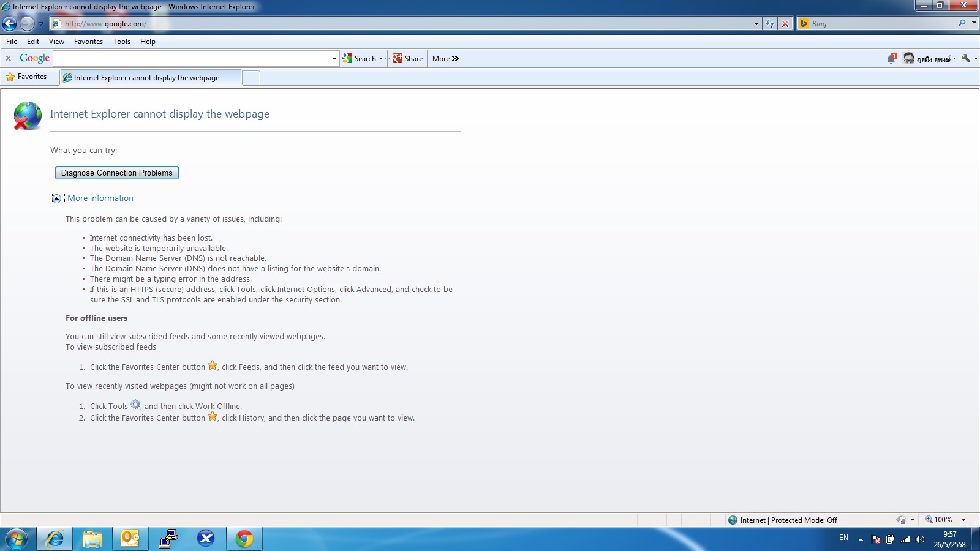Show hidden system tray icons arrow
Image resolution: width=980 pixels, height=551 pixels.
tap(861, 539)
